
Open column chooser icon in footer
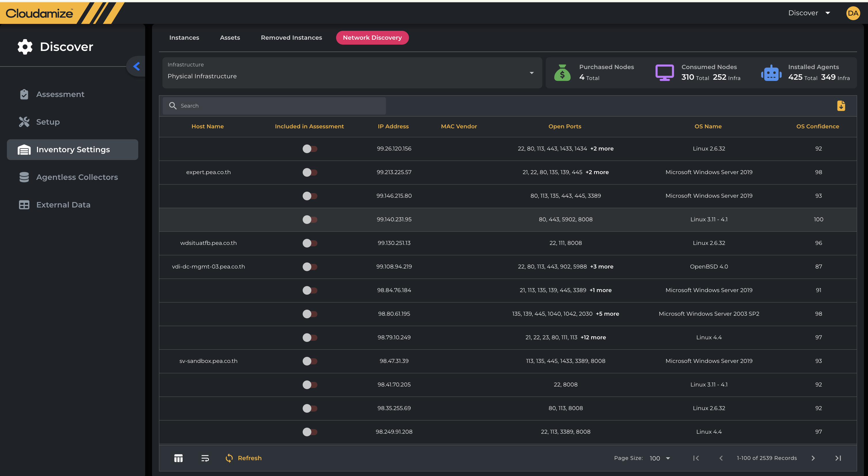coord(178,458)
